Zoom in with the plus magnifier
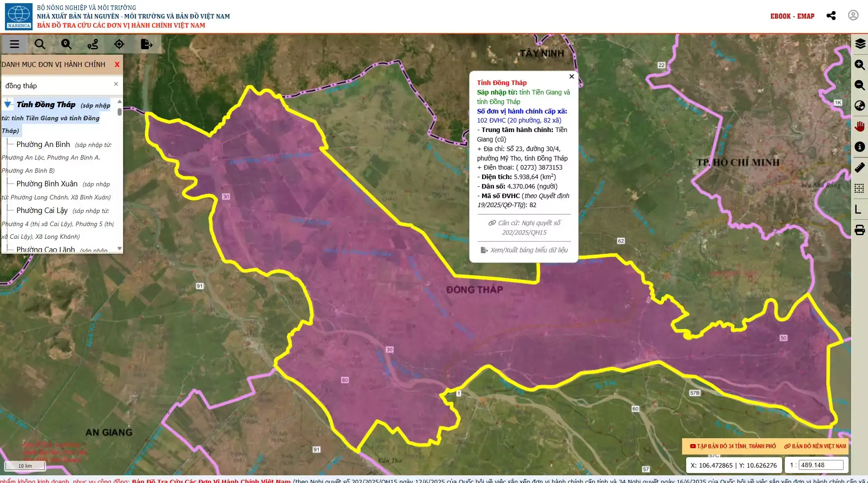The height and width of the screenshot is (483, 868). coord(860,65)
